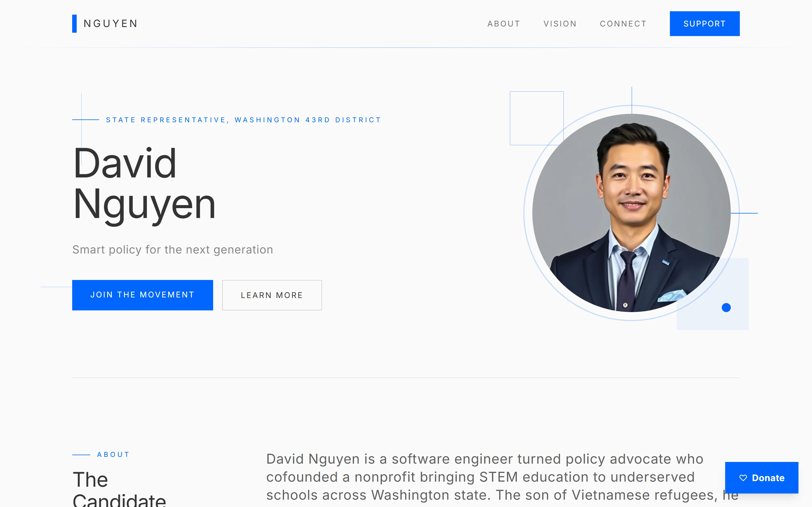This screenshot has height=507, width=812.
Task: Click the NGUYEN logo text
Action: tap(111, 23)
